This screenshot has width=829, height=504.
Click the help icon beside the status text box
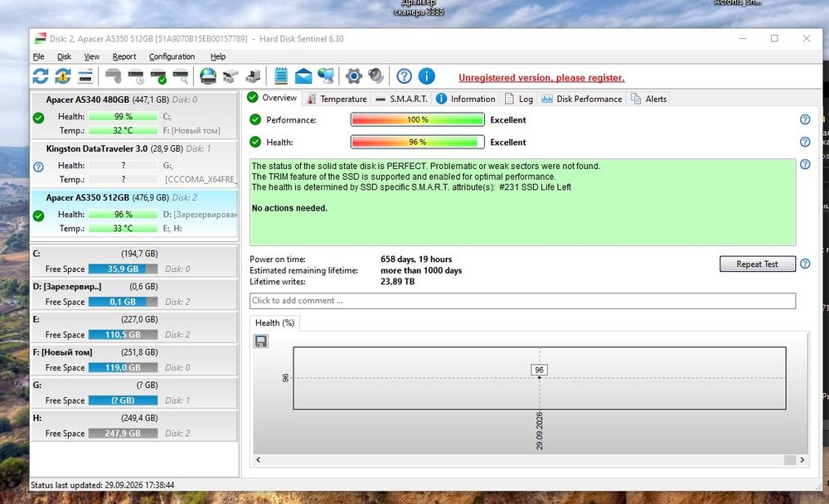click(805, 164)
